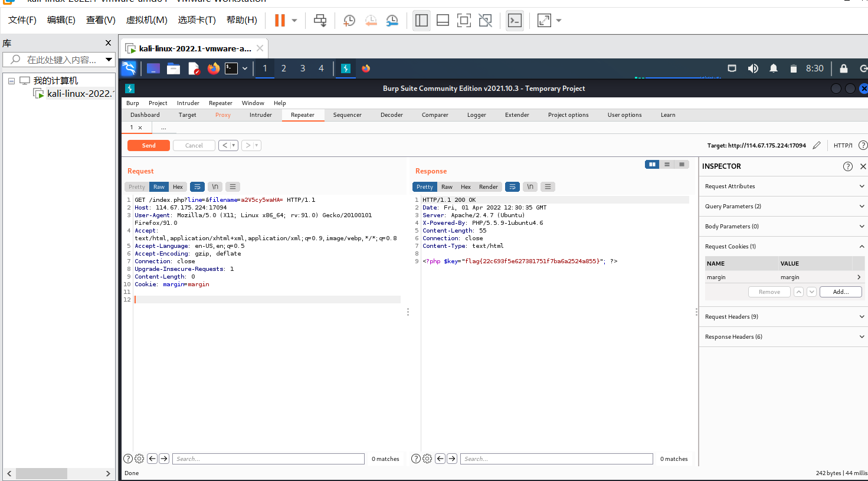Open response editor options menu icon
Viewport: 868px width, 481px height.
pyautogui.click(x=548, y=186)
